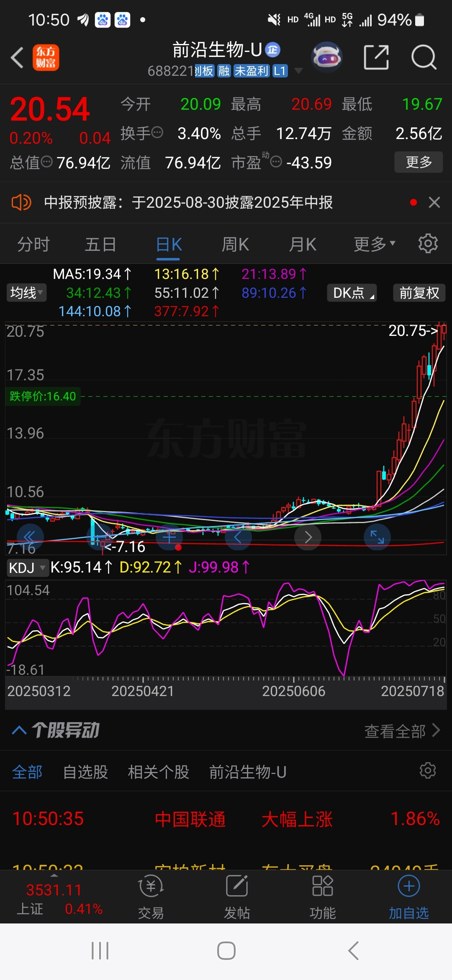Switch to 周K chart tab
This screenshot has height=980, width=452.
(x=236, y=244)
